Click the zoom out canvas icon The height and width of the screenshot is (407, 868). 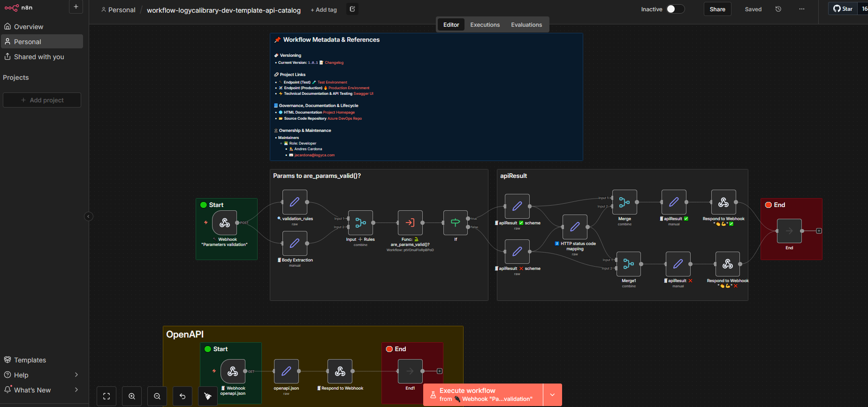(x=157, y=396)
